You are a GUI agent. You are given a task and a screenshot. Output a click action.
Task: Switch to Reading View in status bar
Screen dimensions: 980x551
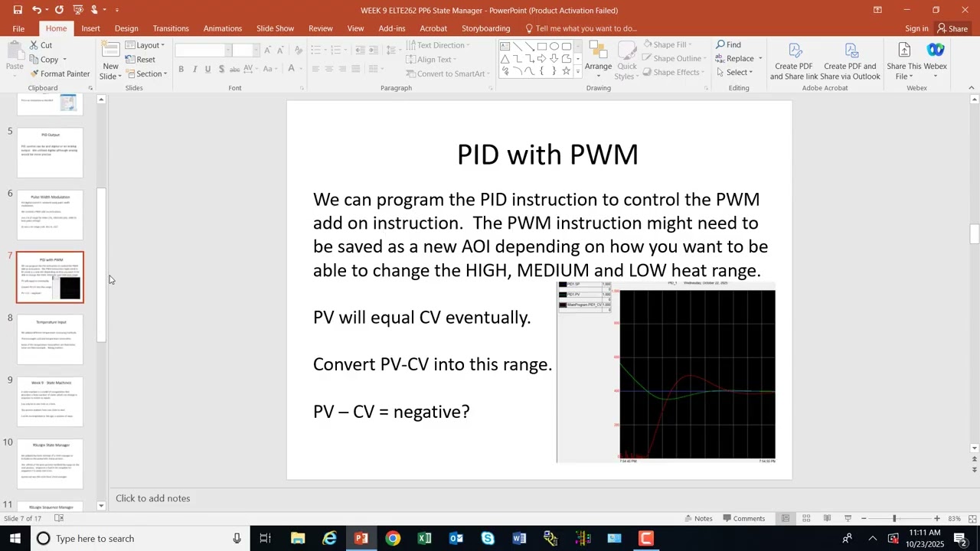click(x=827, y=519)
